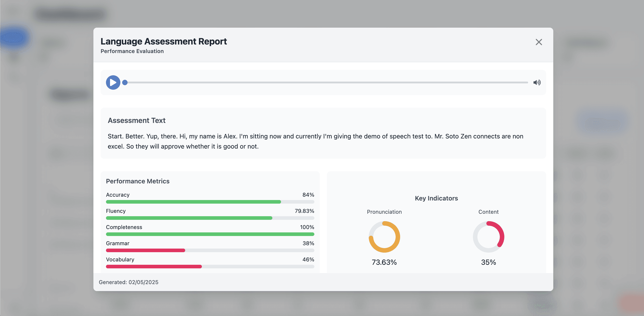Select the Fluency progress bar
The height and width of the screenshot is (316, 644).
coord(210,218)
